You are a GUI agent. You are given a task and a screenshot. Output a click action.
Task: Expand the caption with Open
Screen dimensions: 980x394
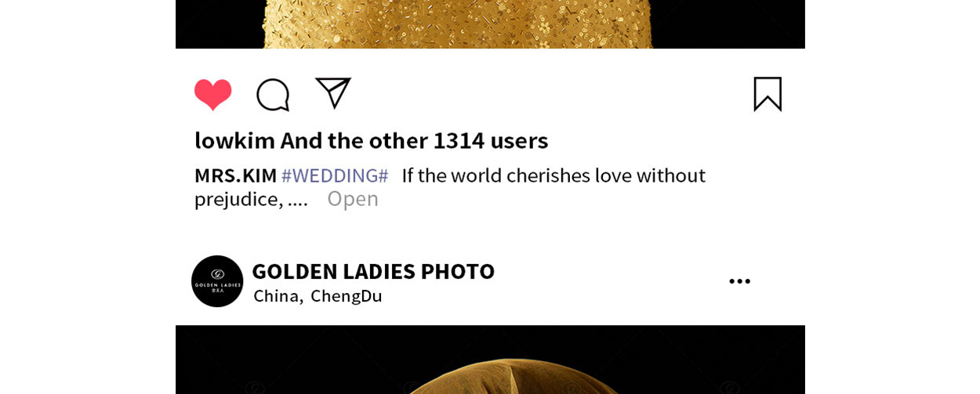(x=353, y=199)
